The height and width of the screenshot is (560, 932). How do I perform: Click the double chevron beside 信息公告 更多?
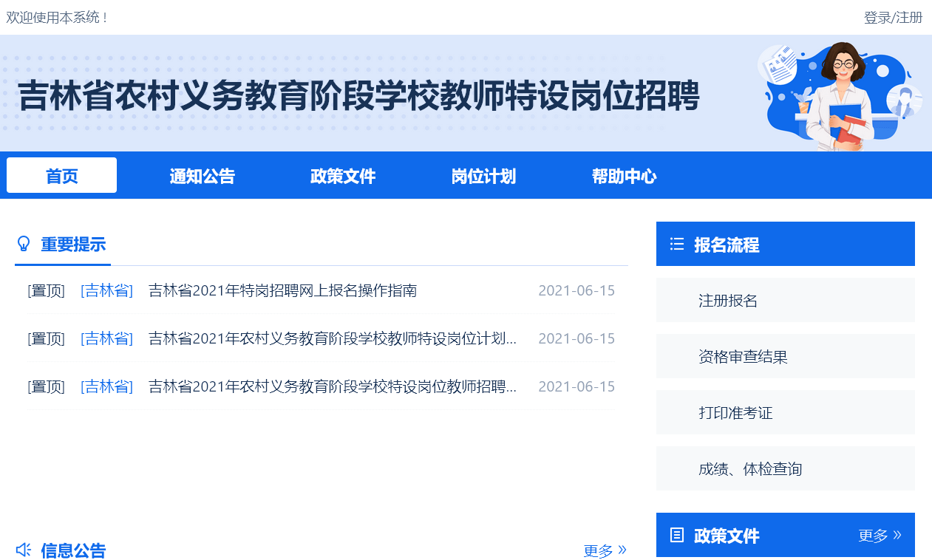(622, 550)
